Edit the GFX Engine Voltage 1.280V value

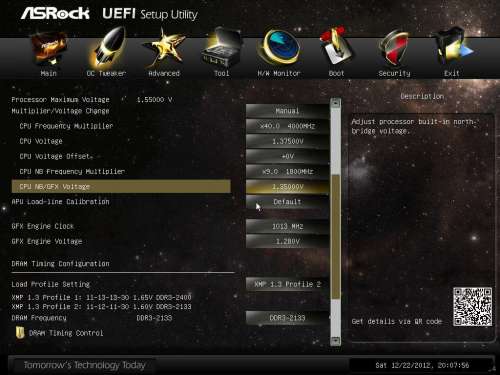click(287, 241)
